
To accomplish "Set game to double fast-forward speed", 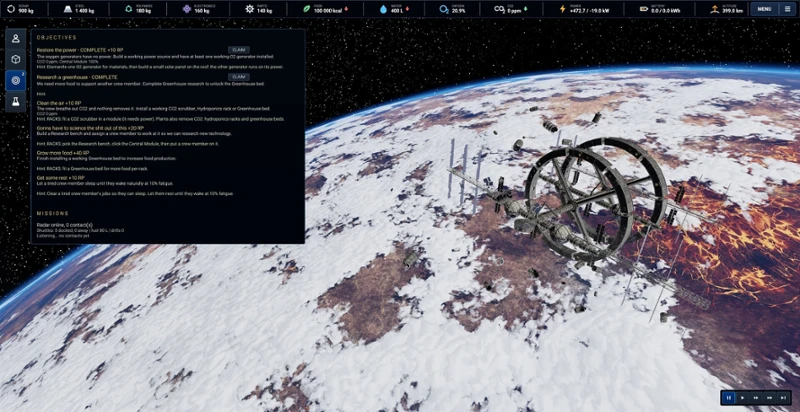I will [x=756, y=397].
